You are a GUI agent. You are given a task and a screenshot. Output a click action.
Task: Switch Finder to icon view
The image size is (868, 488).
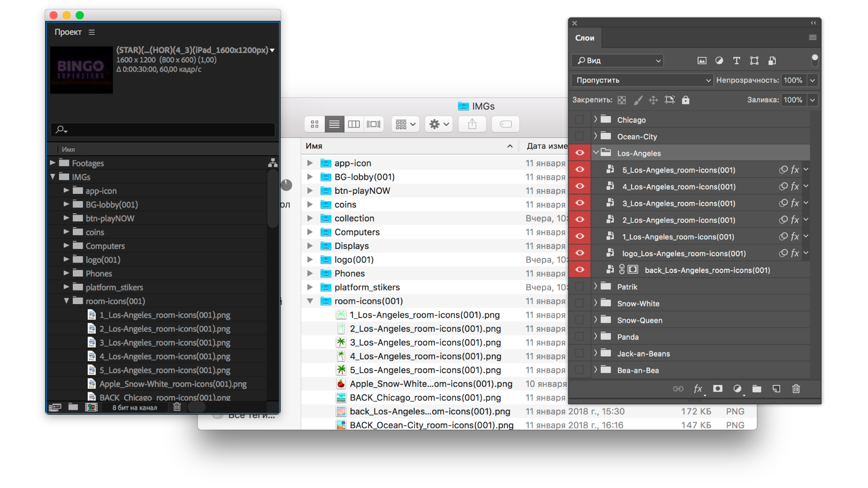[315, 124]
